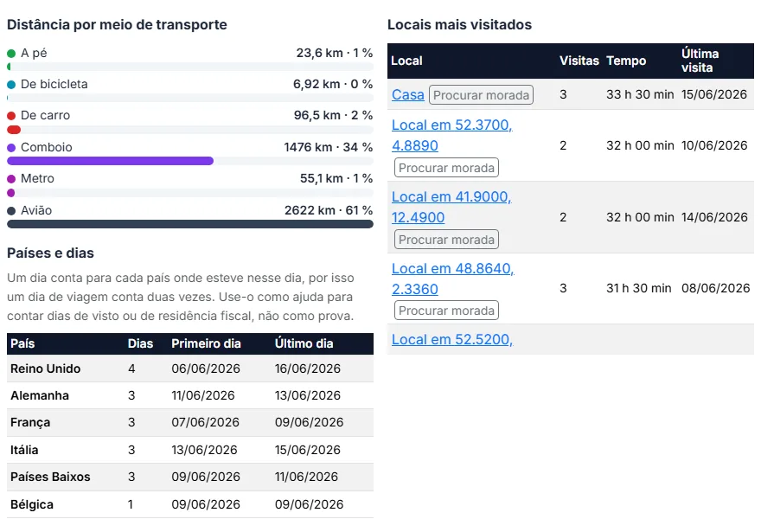
Task: Click the dark Avião distance bar
Action: coord(190,224)
